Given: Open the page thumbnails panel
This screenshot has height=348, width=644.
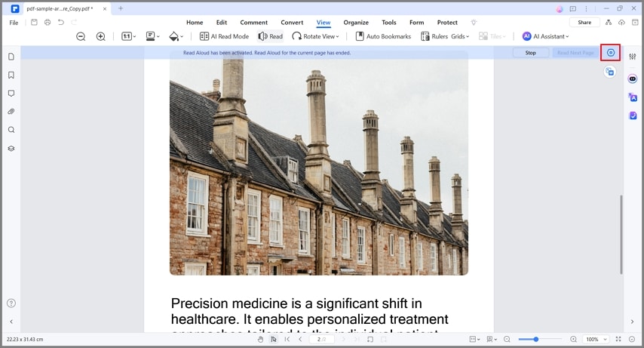Looking at the screenshot, I should pyautogui.click(x=11, y=57).
